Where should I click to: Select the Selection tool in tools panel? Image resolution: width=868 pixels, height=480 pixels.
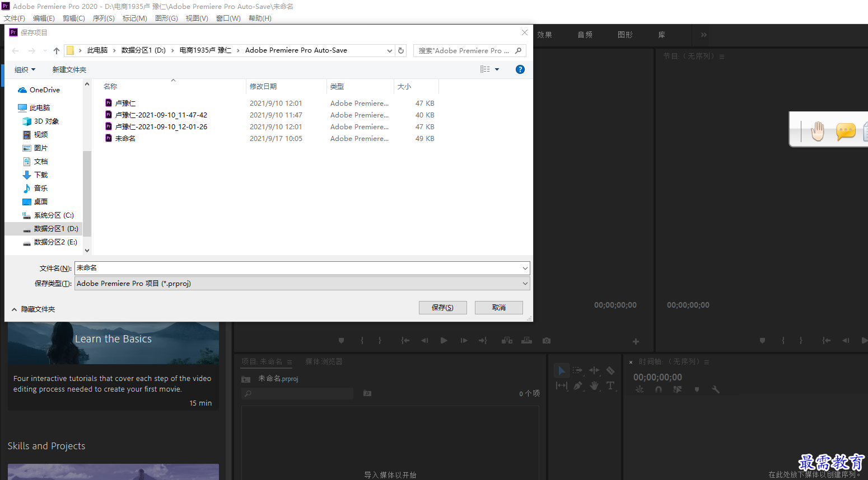562,370
